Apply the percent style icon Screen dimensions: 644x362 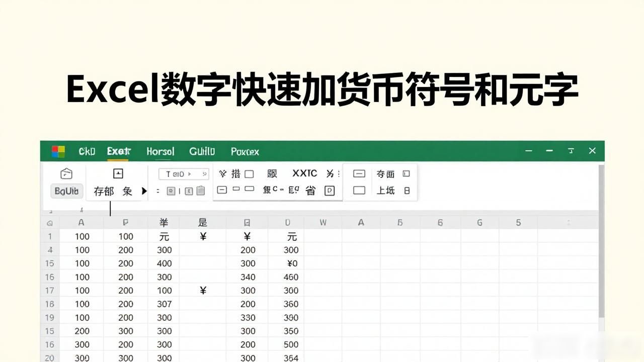[x=330, y=174]
